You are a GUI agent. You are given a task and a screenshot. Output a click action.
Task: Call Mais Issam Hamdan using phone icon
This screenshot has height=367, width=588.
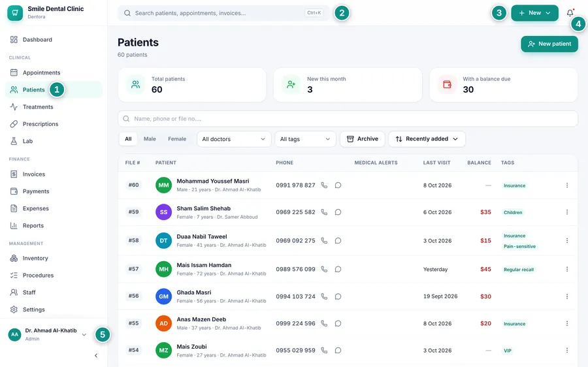tap(324, 269)
